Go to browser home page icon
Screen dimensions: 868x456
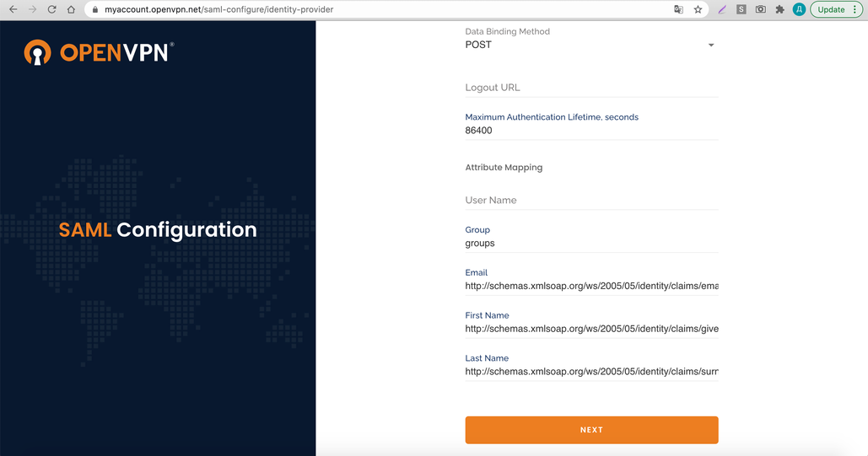[x=71, y=9]
